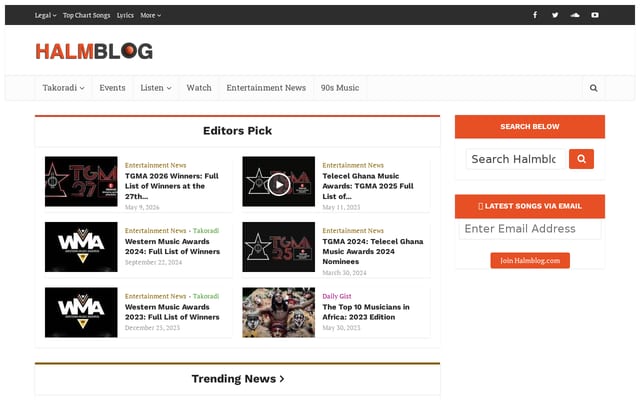
Task: Open Western Music Awards 2023 winners article
Action: coord(172,312)
